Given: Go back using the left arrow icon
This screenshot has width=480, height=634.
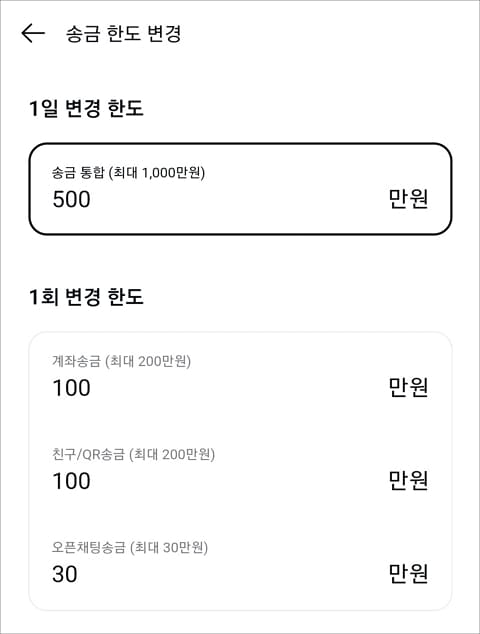Looking at the screenshot, I should pyautogui.click(x=33, y=33).
